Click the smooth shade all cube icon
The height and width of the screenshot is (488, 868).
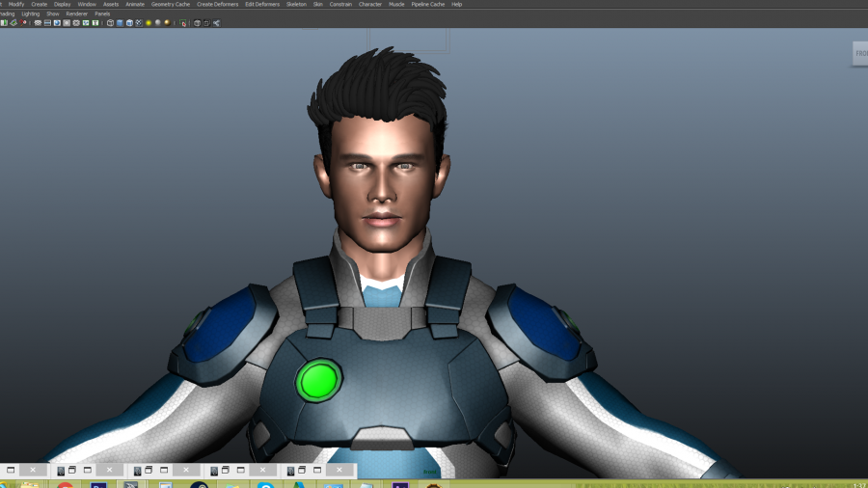coord(120,22)
